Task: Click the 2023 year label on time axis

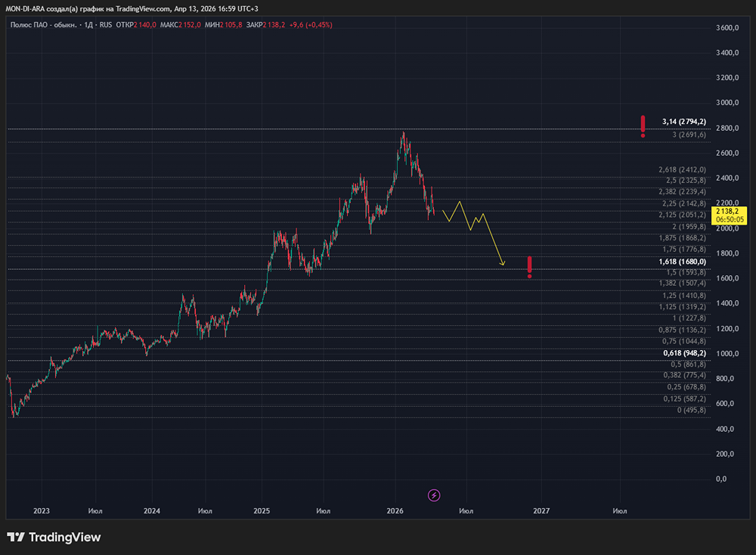Action: click(x=42, y=510)
